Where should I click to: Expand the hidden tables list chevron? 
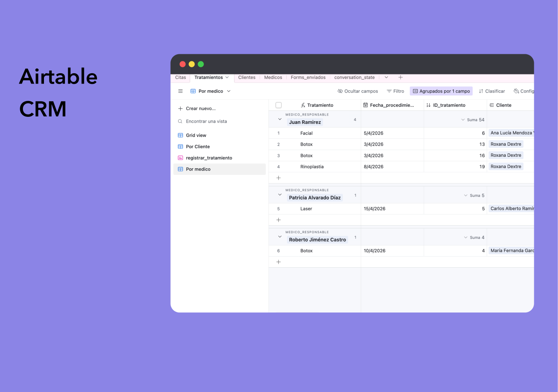(x=386, y=77)
